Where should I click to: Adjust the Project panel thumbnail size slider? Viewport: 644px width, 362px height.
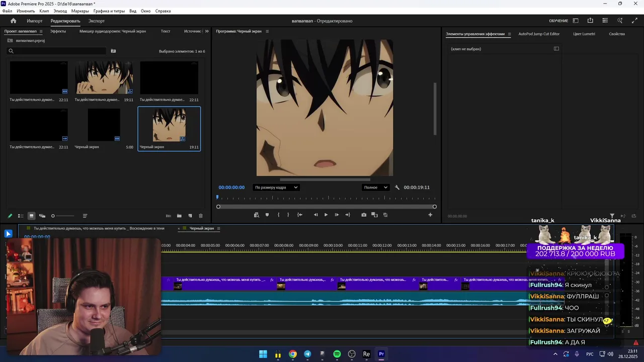pyautogui.click(x=62, y=216)
